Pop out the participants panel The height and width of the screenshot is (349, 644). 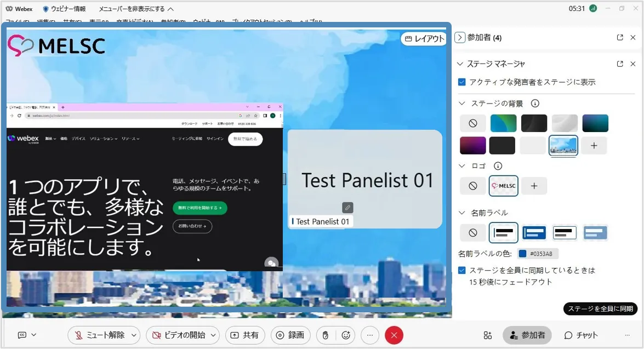620,37
